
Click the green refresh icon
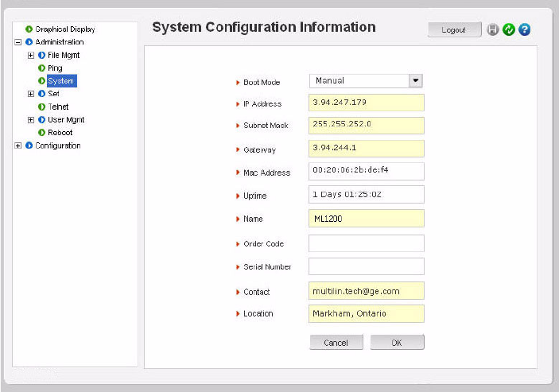[509, 29]
